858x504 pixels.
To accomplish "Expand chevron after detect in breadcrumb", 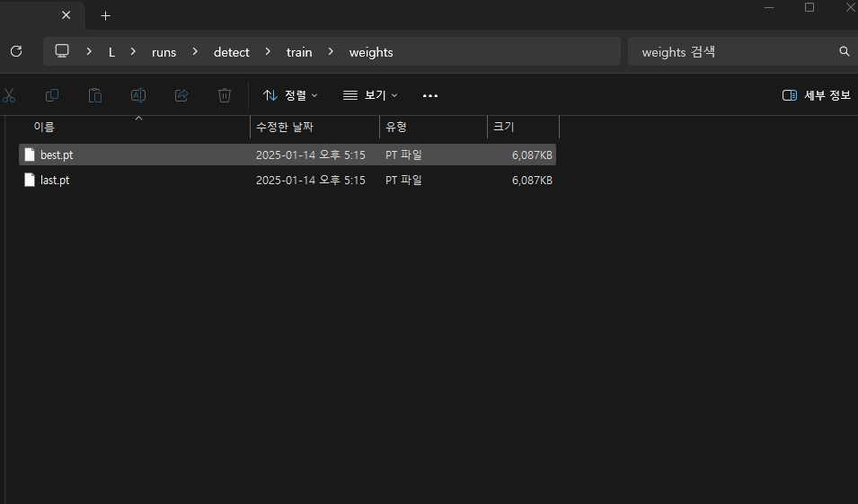I will 268,51.
